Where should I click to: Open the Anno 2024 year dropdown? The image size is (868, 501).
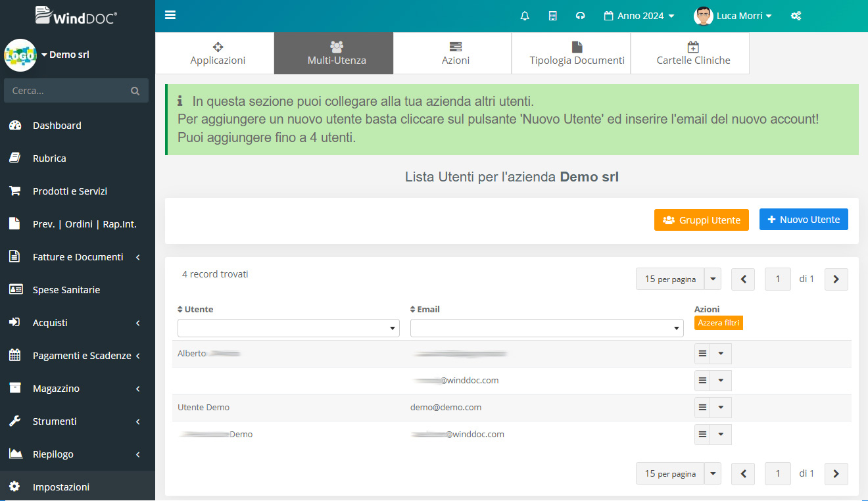(639, 16)
